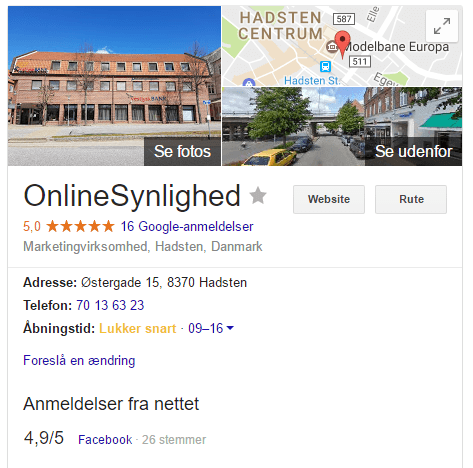Expand opening hours dropdown arrow next to 09–16
This screenshot has width=473, height=468.
click(230, 328)
